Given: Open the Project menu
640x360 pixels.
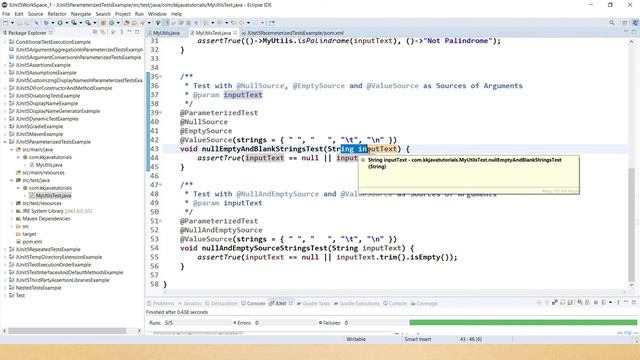Looking at the screenshot, I should point(122,14).
